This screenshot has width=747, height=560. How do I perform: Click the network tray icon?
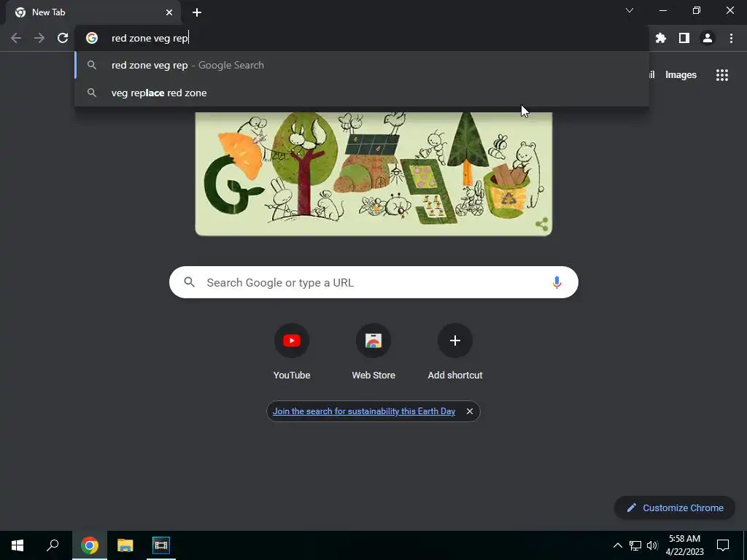tap(635, 545)
